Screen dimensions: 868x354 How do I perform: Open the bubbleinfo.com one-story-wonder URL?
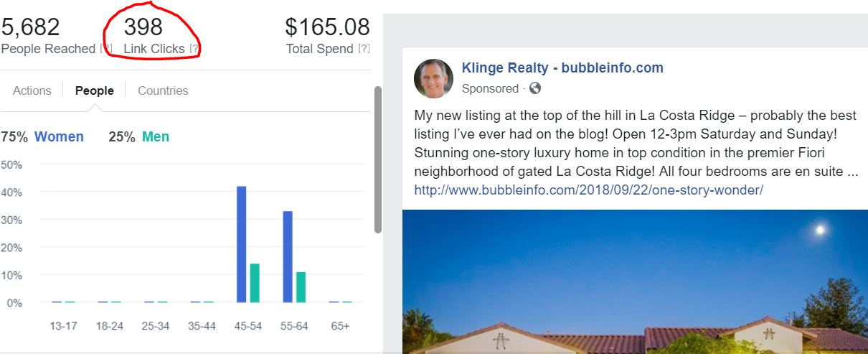coord(588,190)
